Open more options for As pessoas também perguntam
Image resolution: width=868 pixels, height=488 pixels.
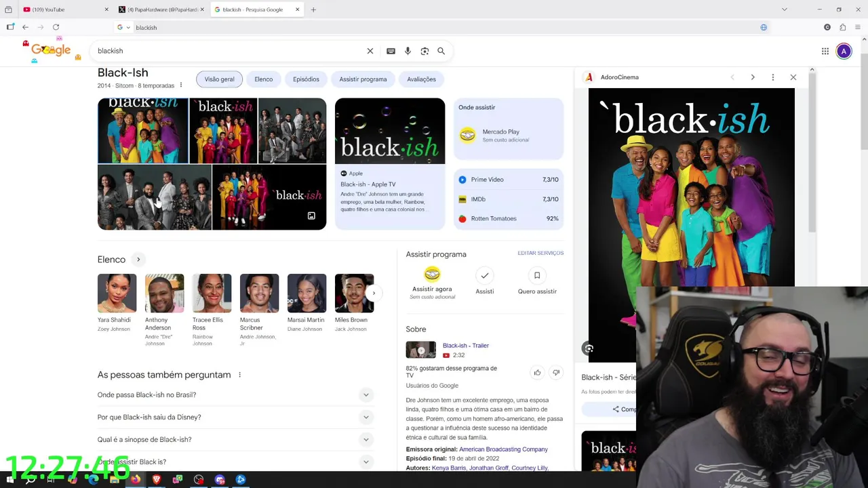(239, 375)
